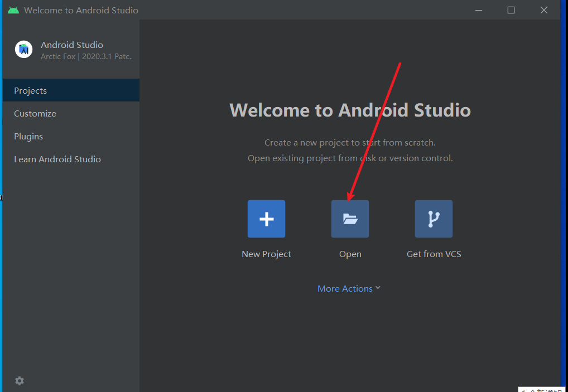Click the Android Studio name in the sidebar
Viewport: 568px width, 392px height.
[x=72, y=45]
